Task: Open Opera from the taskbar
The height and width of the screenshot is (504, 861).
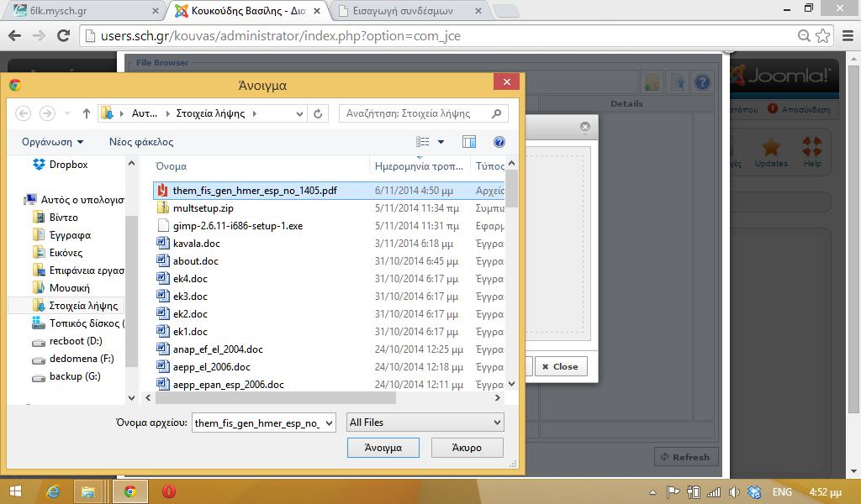Action: [168, 491]
